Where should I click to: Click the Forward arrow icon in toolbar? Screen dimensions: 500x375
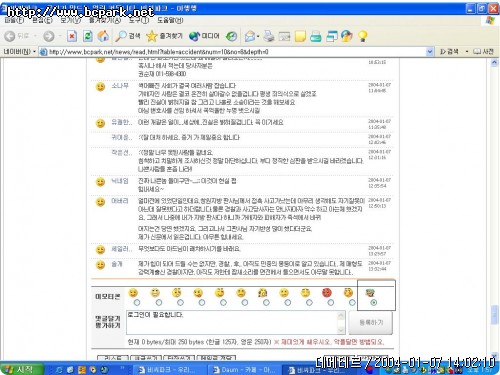click(49, 36)
